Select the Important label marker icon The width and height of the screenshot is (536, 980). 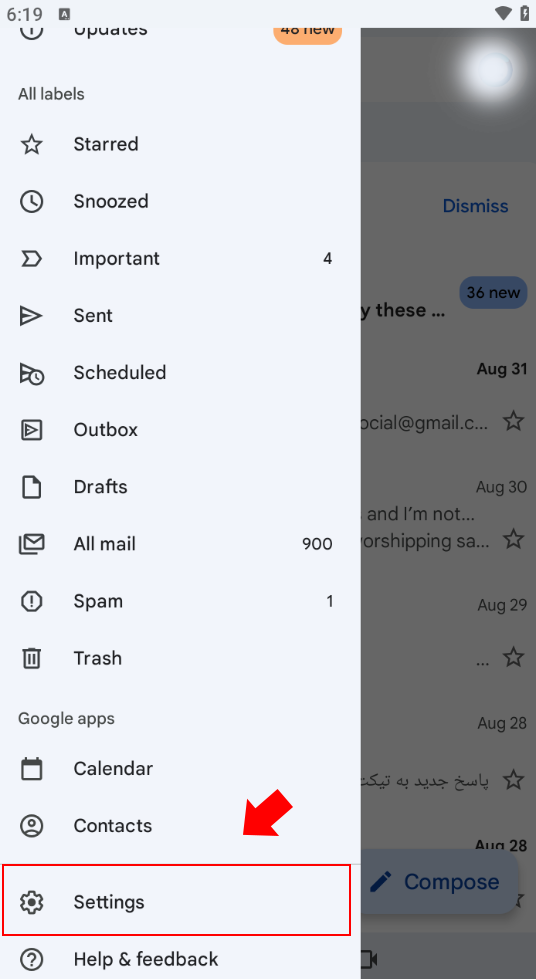(x=31, y=259)
